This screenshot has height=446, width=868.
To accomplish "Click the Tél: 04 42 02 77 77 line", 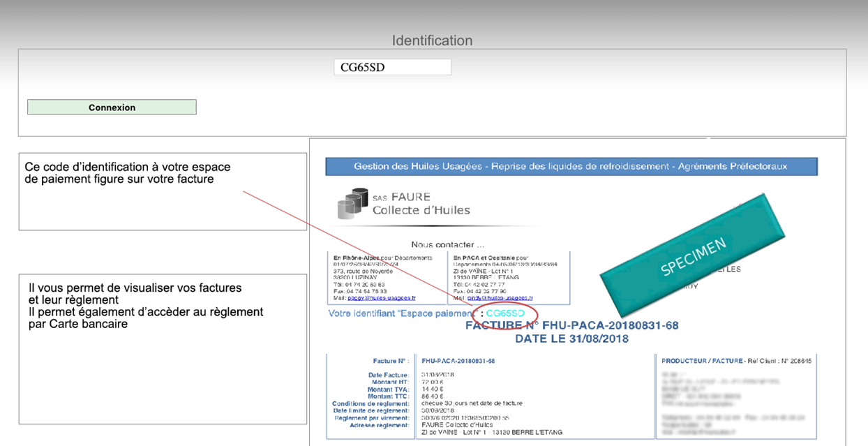I will (x=479, y=285).
